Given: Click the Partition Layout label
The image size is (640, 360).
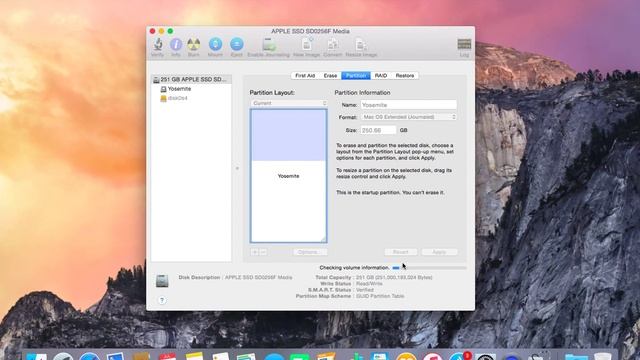Looking at the screenshot, I should coord(272,93).
